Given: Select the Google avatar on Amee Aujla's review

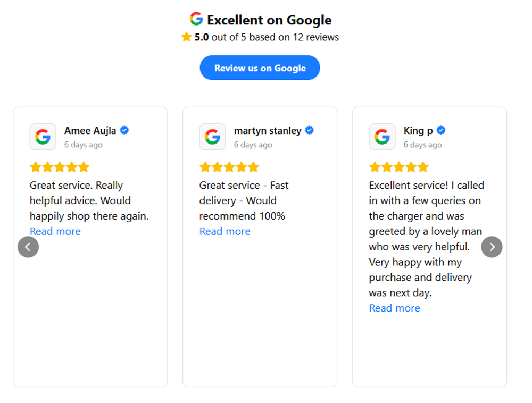Looking at the screenshot, I should point(43,137).
